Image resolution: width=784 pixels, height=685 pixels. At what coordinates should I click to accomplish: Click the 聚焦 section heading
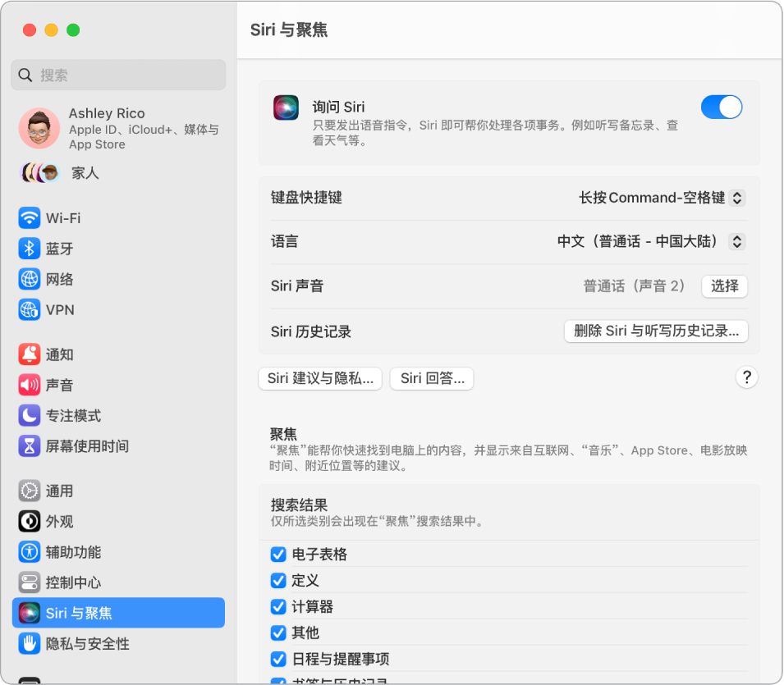283,434
